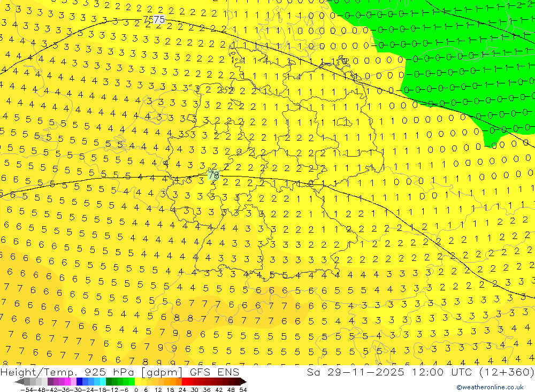Click the 'Sa 29-11-2025 12:00 UTC (12+360)' date label

coord(421,372)
